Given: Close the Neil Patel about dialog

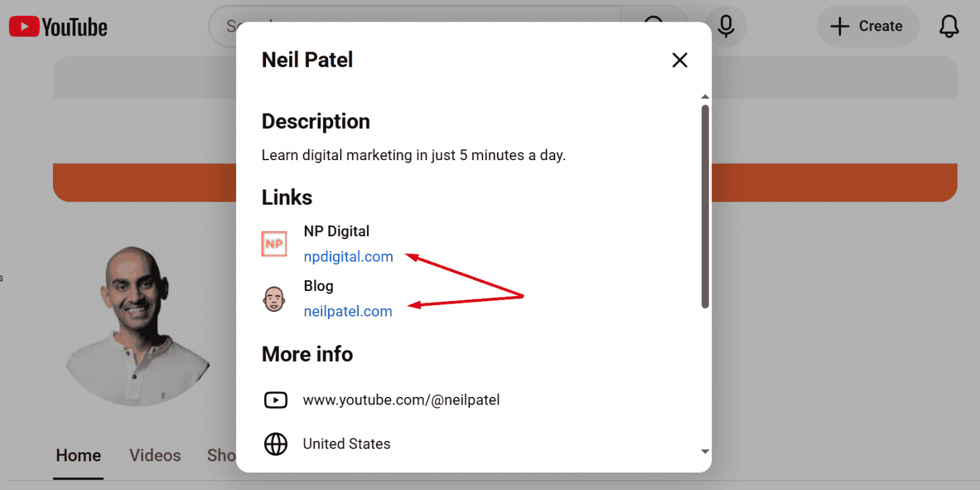Looking at the screenshot, I should [679, 60].
